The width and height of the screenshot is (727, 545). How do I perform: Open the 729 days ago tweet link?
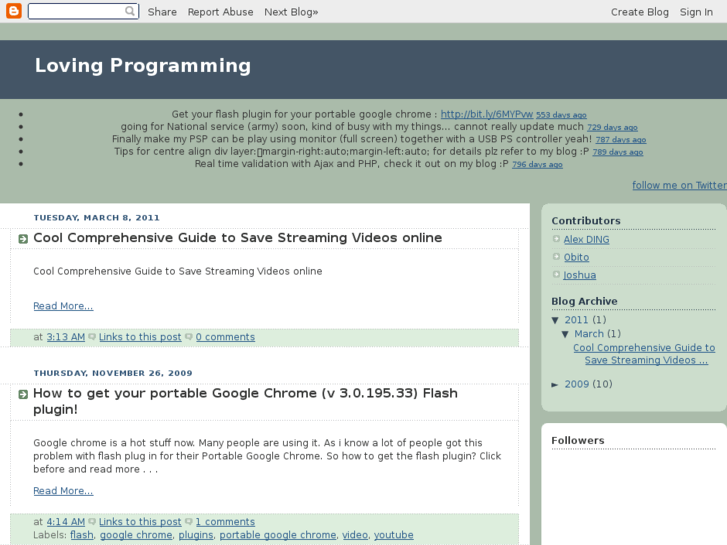click(612, 128)
